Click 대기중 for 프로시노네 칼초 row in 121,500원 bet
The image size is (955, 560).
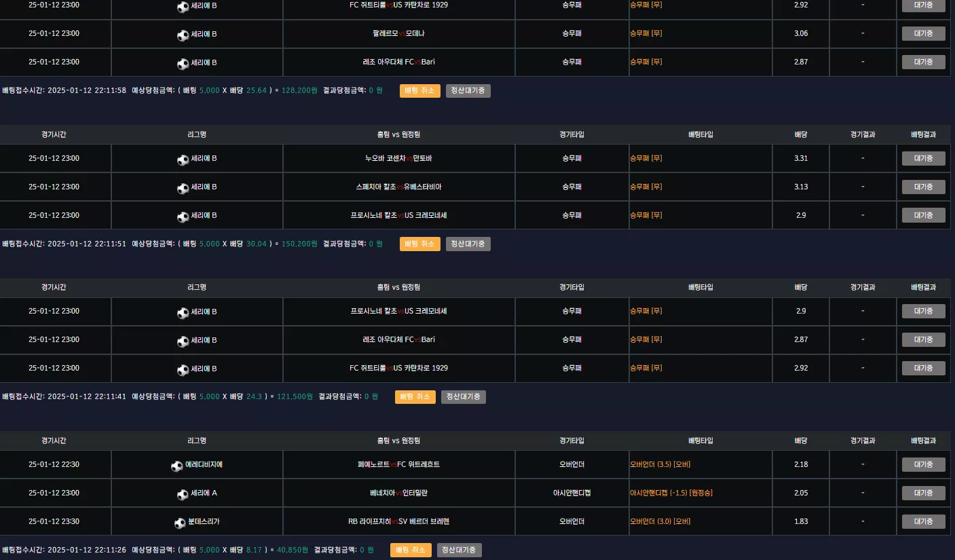(923, 311)
